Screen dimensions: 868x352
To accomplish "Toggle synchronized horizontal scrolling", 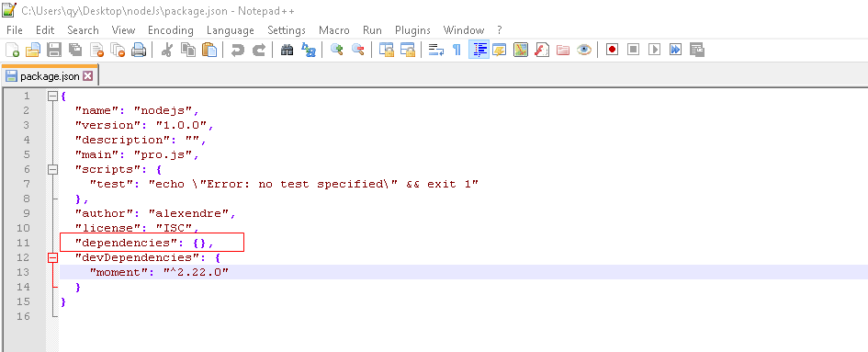I will click(408, 50).
